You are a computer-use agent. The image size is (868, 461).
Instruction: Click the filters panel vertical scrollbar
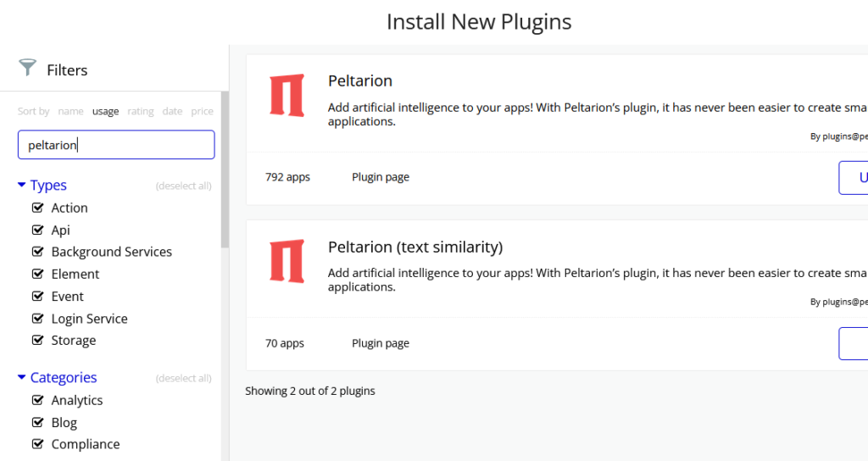click(225, 169)
